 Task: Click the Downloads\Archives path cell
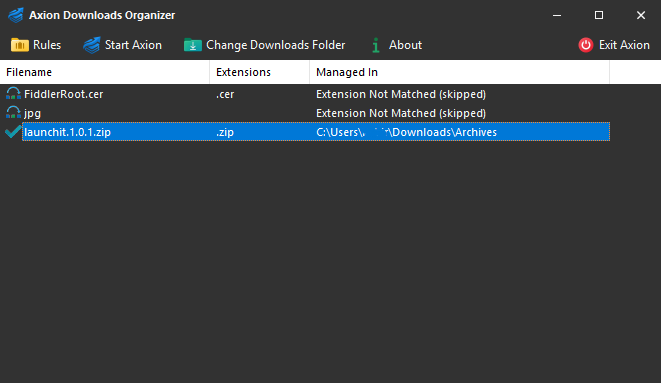tap(406, 132)
